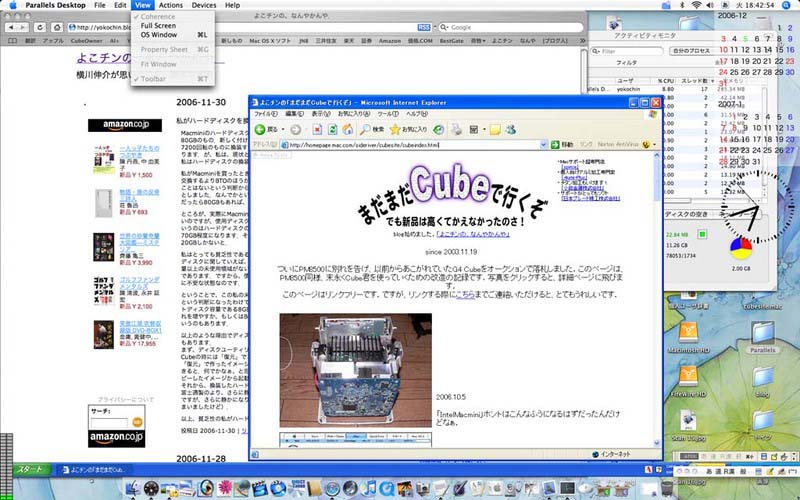Open the IE address bar dropdown arrow
This screenshot has width=800, height=500.
(543, 145)
